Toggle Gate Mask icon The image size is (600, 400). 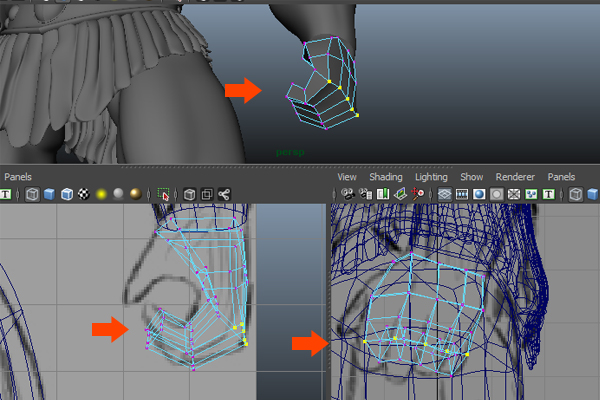(497, 194)
